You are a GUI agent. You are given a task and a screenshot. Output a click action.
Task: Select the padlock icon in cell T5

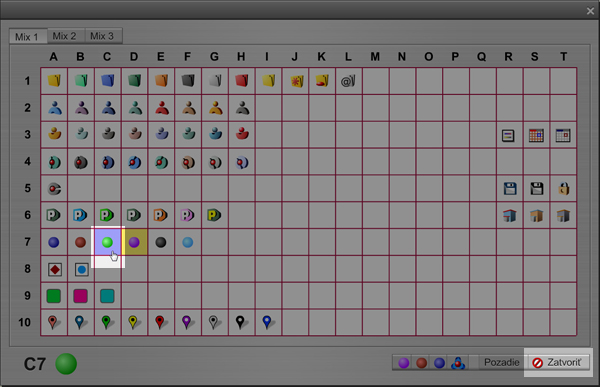[x=563, y=188]
